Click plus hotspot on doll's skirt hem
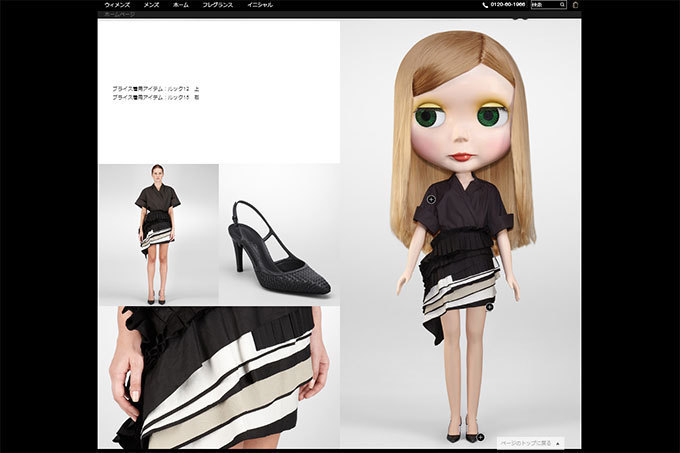 click(490, 307)
